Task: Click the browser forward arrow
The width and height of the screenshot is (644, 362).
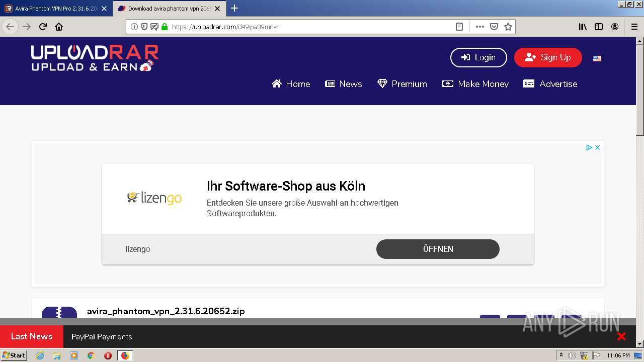Action: (27, 27)
